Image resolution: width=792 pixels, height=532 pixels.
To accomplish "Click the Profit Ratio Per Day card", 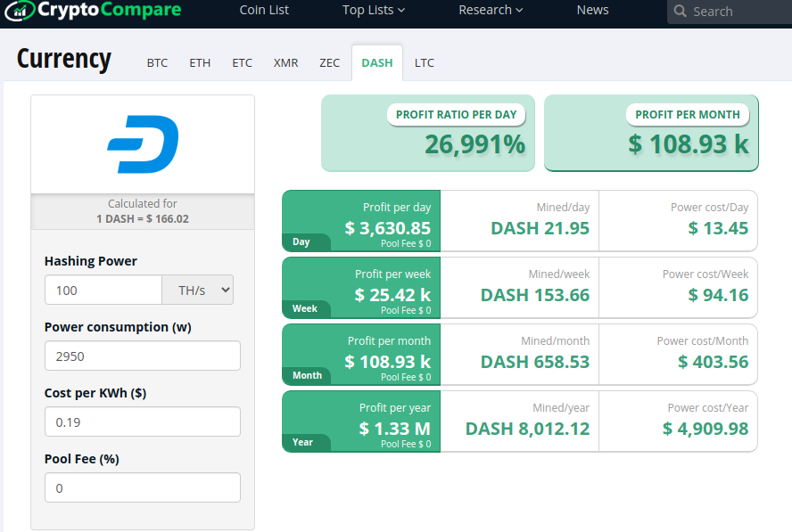I will (x=428, y=134).
